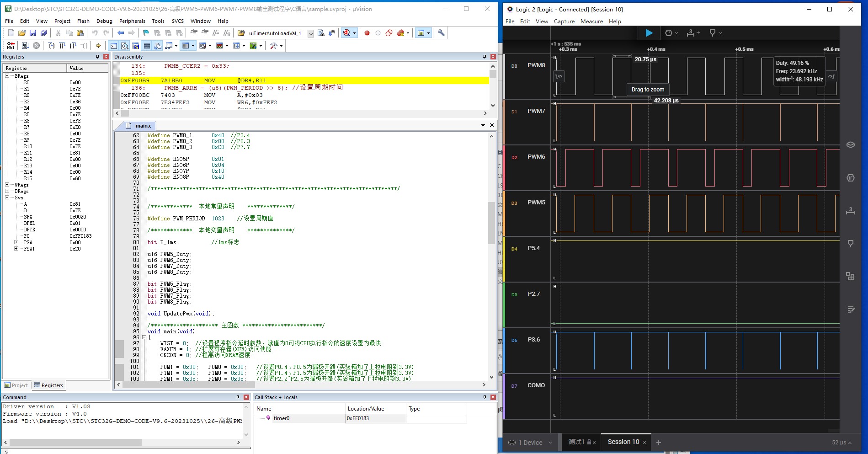This screenshot has height=454, width=868.
Task: Reset the CPU with RST icon
Action: tap(11, 46)
